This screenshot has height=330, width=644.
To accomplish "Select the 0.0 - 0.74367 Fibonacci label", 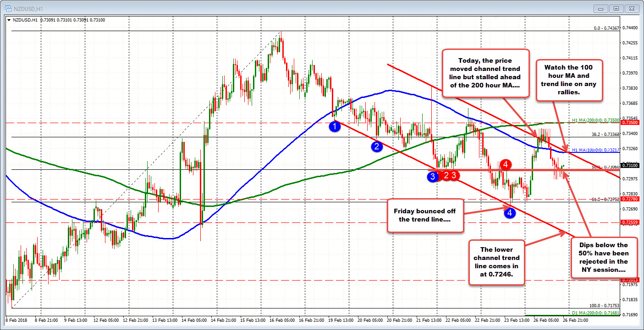I will [606, 28].
